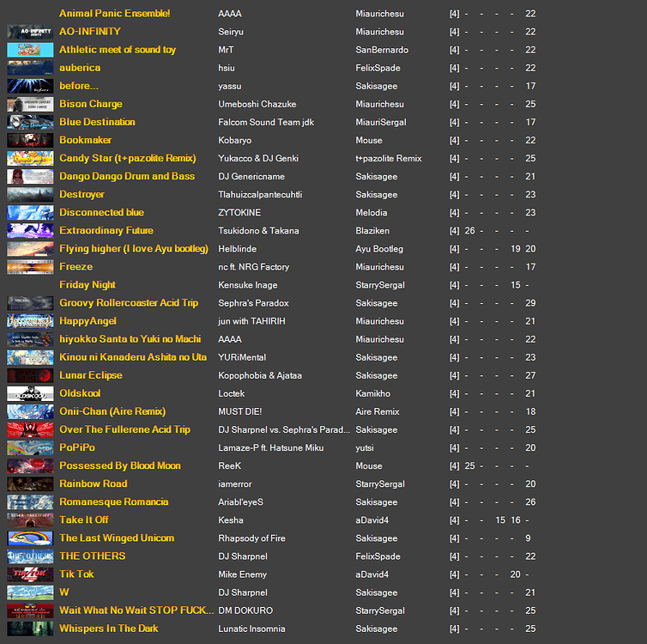This screenshot has width=647, height=644.
Task: Open the Possessed By Blood Moon banner
Action: [30, 466]
